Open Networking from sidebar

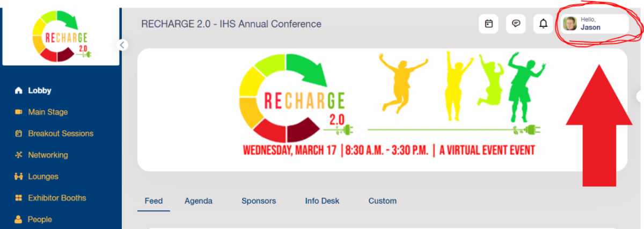coord(48,155)
